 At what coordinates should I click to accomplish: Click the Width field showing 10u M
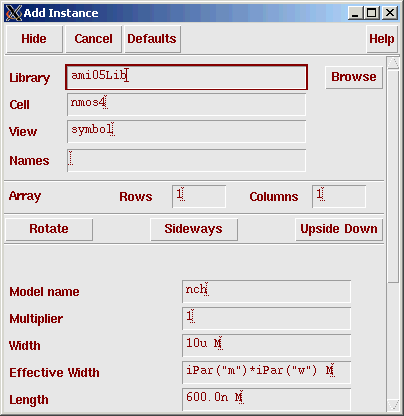266,346
